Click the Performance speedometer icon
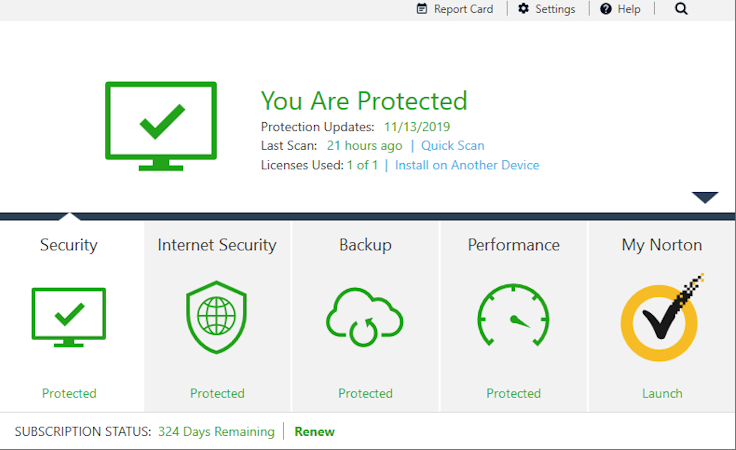The width and height of the screenshot is (736, 450). [513, 315]
